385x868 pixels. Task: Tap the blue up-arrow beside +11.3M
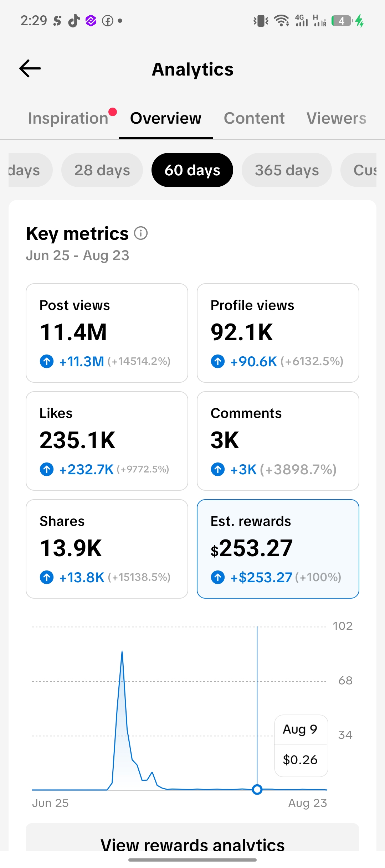pyautogui.click(x=47, y=361)
